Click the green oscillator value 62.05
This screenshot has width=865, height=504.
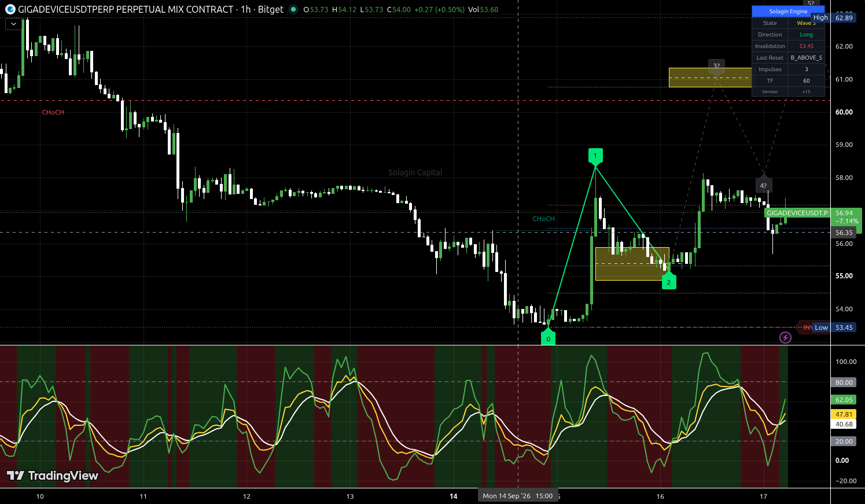coord(844,400)
